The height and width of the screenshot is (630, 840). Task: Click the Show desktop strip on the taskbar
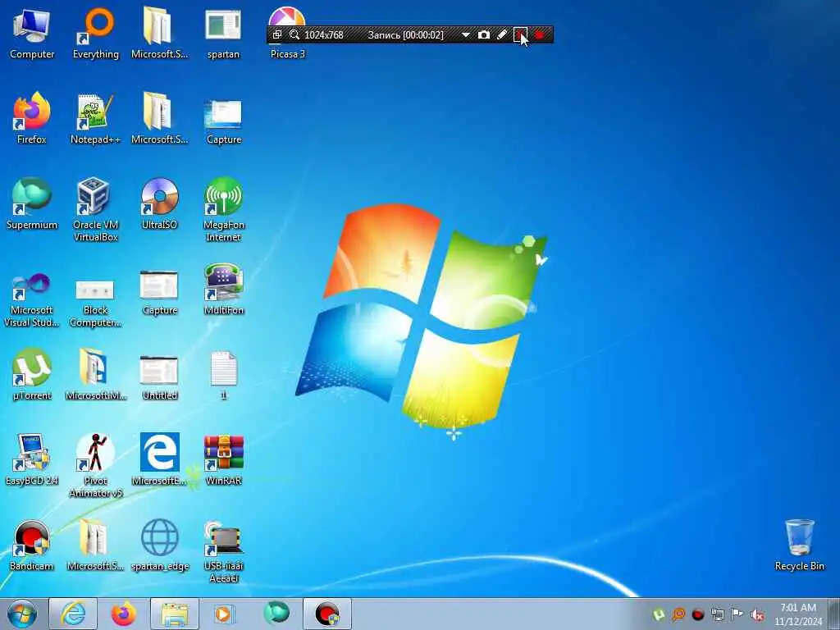[x=834, y=614]
